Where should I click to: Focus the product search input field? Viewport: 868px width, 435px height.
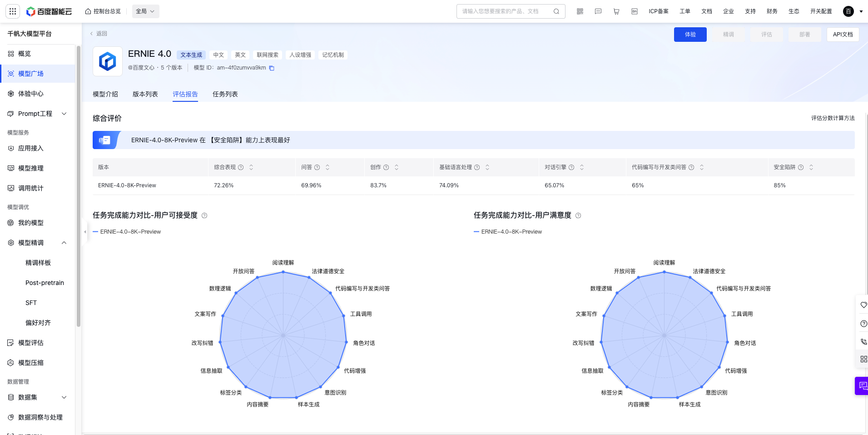(504, 11)
